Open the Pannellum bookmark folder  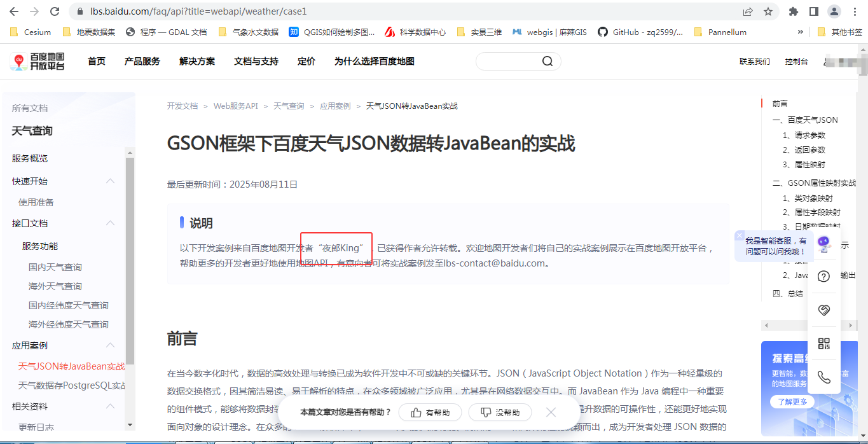click(x=720, y=32)
